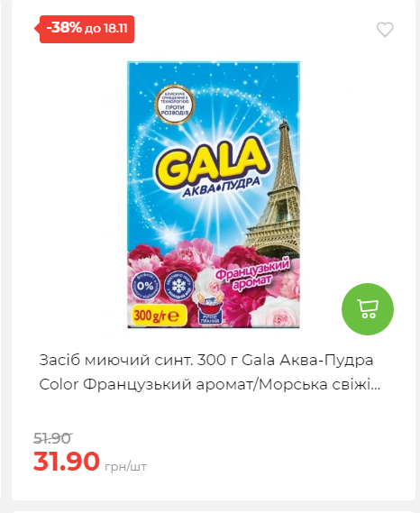Click the 300g/г weight label on box

click(x=159, y=316)
